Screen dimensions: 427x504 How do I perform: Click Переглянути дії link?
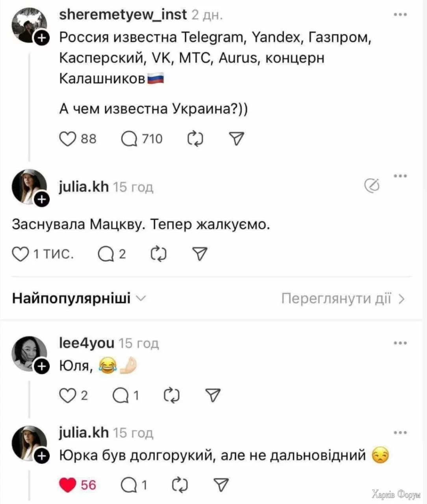tap(343, 299)
